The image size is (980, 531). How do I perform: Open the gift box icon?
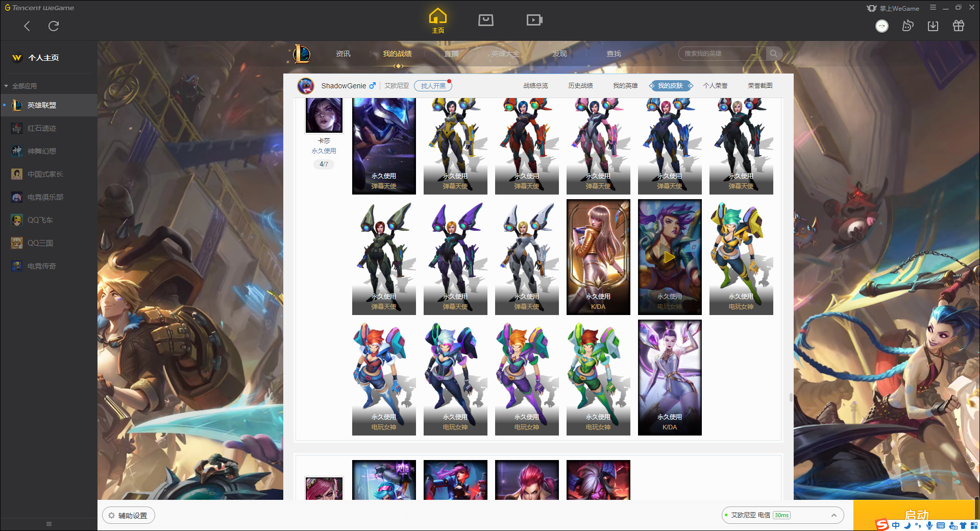pos(959,26)
